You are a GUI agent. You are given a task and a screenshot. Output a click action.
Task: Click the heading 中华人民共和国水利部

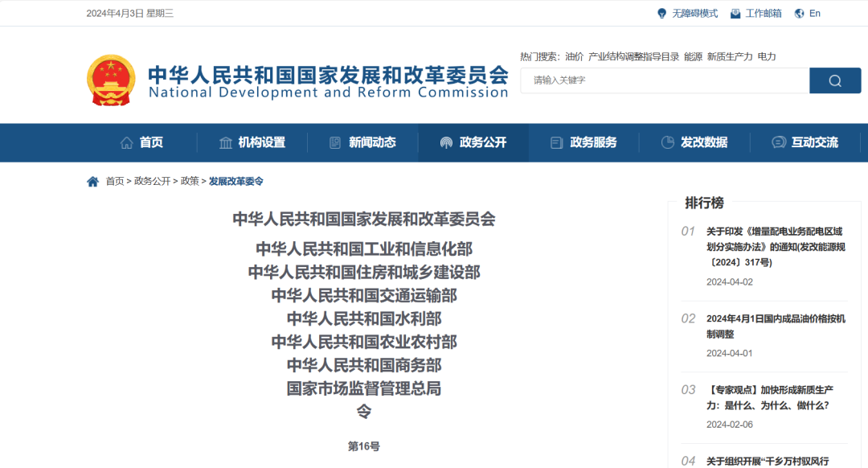364,318
